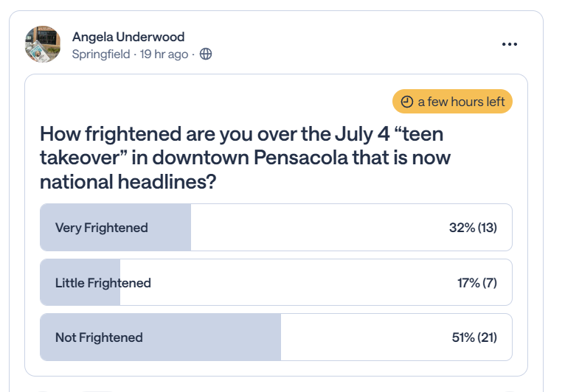The image size is (565, 392).
Task: Open Angela Underwood's profile picture
Action: pos(43,44)
